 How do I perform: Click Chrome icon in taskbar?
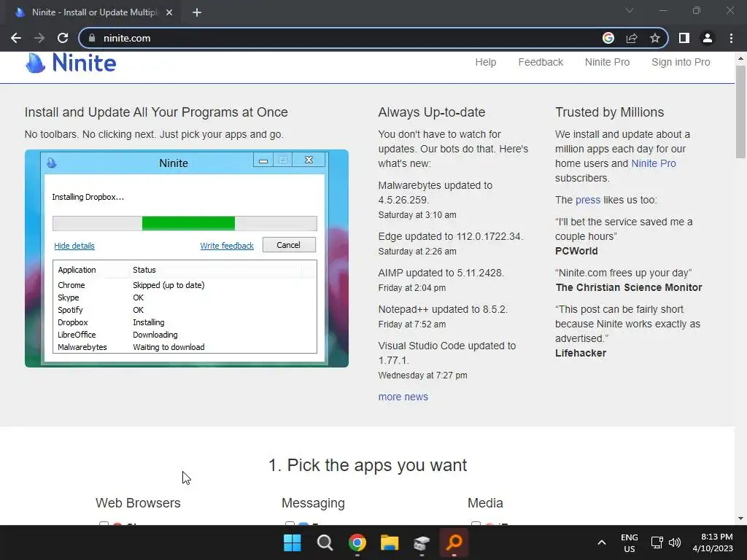coord(357,542)
